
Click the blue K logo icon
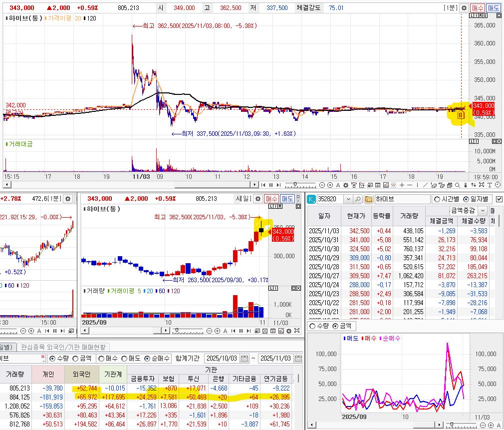click(x=311, y=199)
